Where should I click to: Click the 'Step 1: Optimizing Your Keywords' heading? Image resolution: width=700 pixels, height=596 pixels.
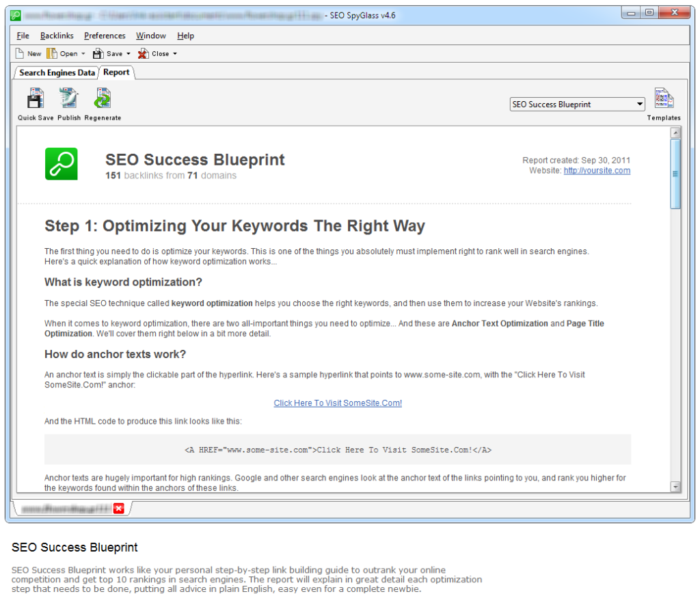tap(234, 226)
